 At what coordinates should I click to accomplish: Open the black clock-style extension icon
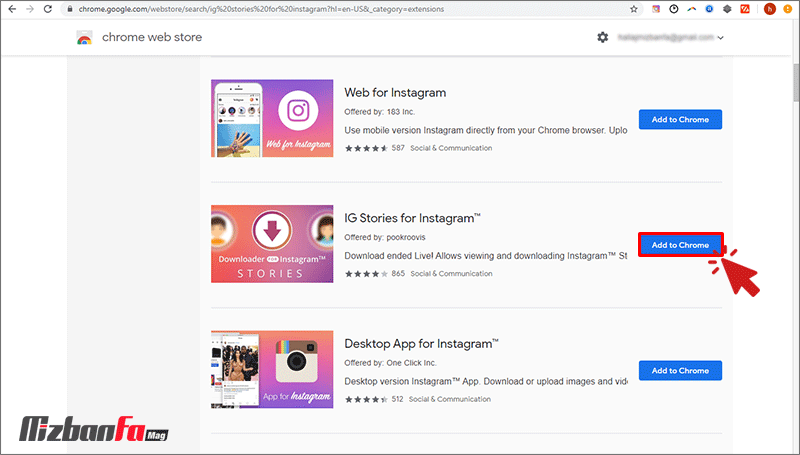click(674, 9)
